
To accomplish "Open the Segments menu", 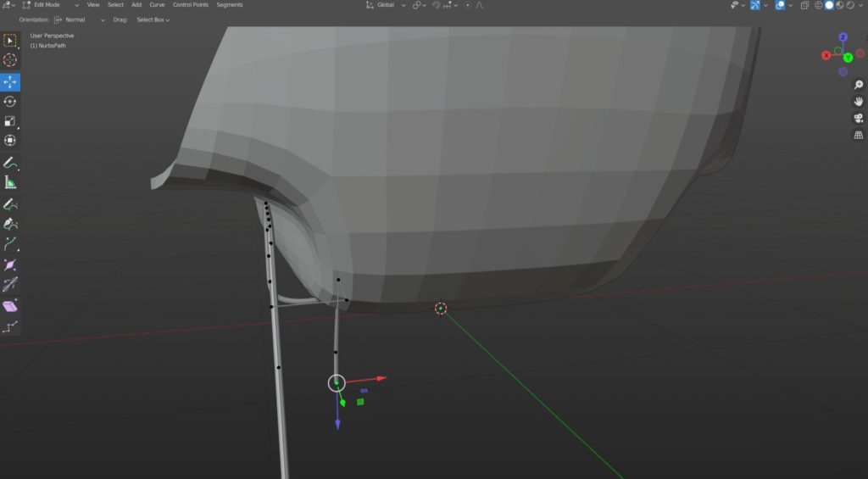I will 229,5.
